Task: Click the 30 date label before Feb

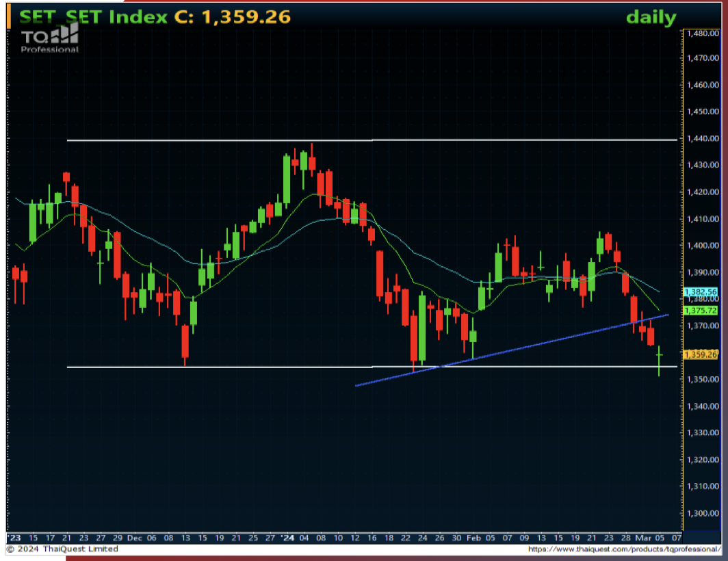Action: [456, 538]
